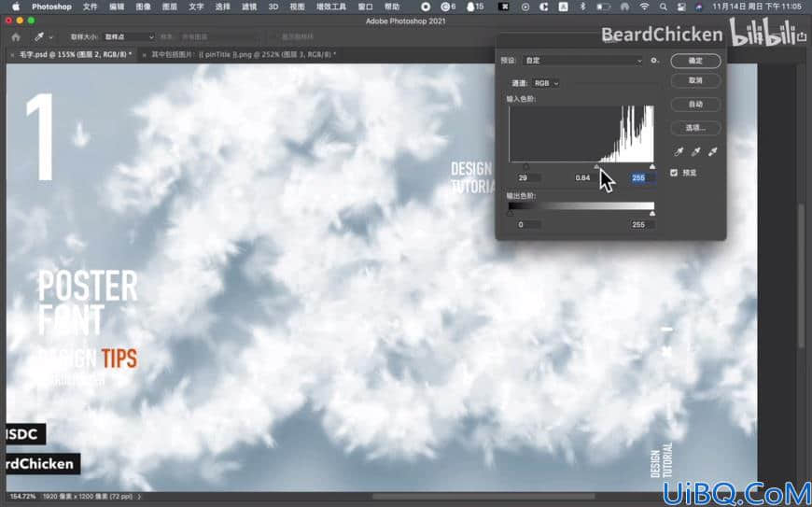Open the Wi-Fi menu bar icon

point(644,7)
